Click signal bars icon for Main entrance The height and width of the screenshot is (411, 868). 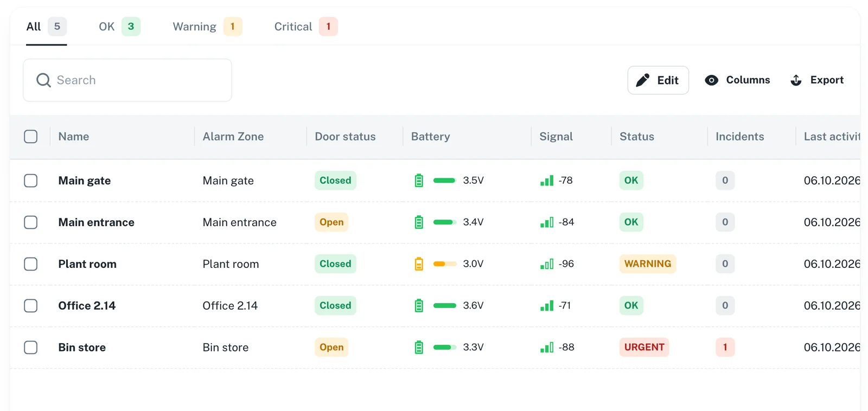(x=547, y=222)
